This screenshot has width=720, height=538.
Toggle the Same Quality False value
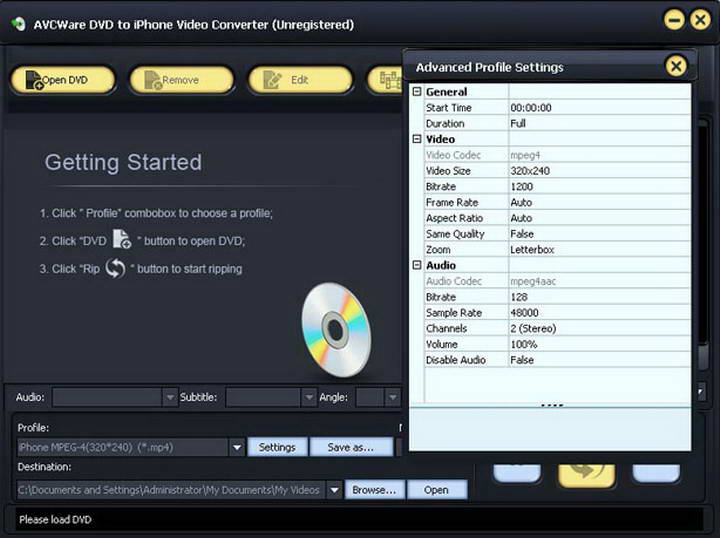(599, 234)
